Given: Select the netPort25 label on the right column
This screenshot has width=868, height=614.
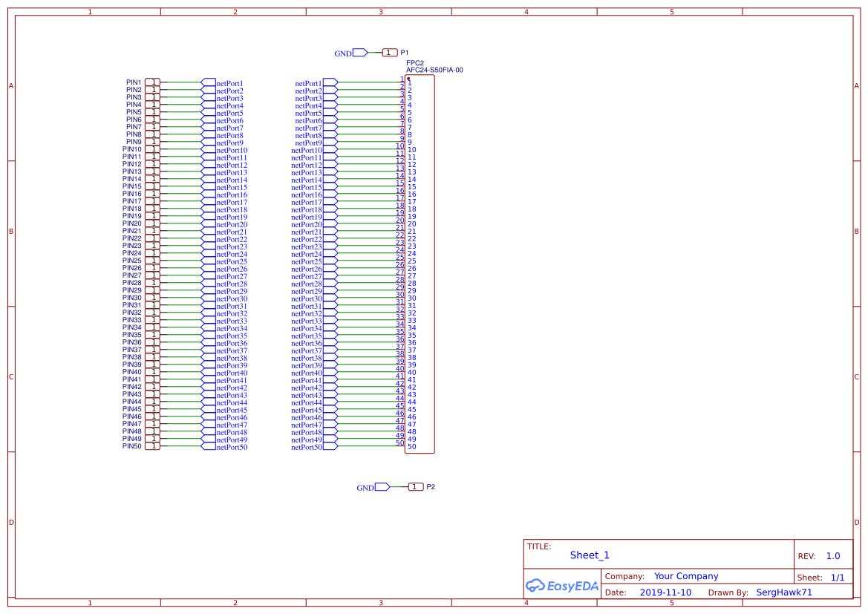Looking at the screenshot, I should [307, 261].
